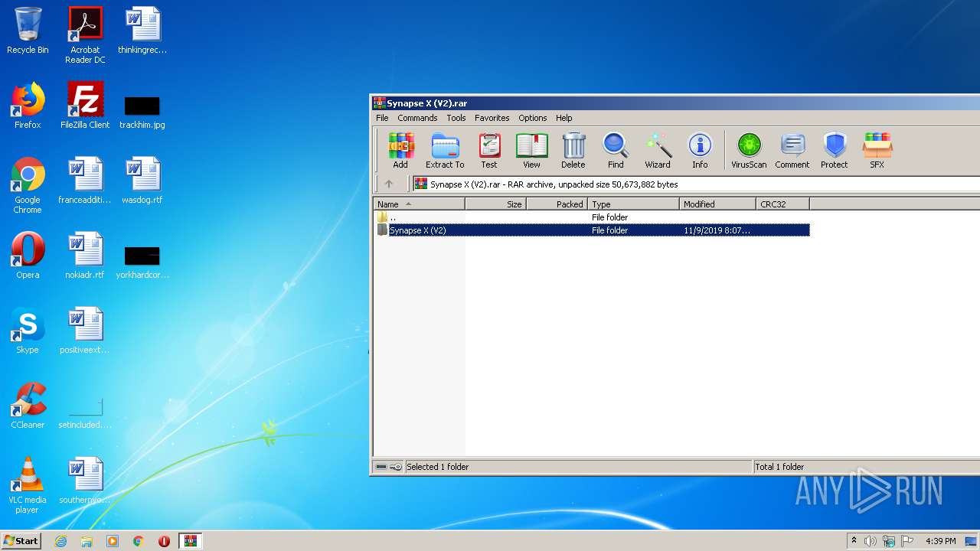Open the Comment tool
Screen dimensions: 980x551
coord(792,151)
